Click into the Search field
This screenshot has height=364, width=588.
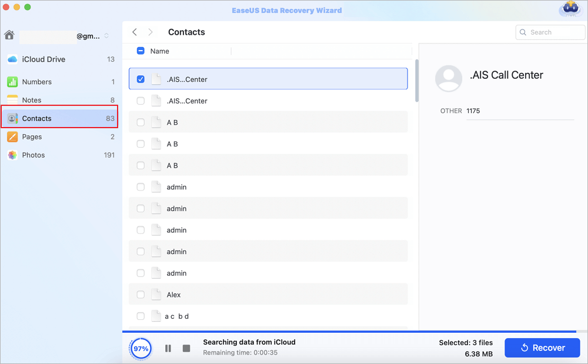click(x=550, y=32)
